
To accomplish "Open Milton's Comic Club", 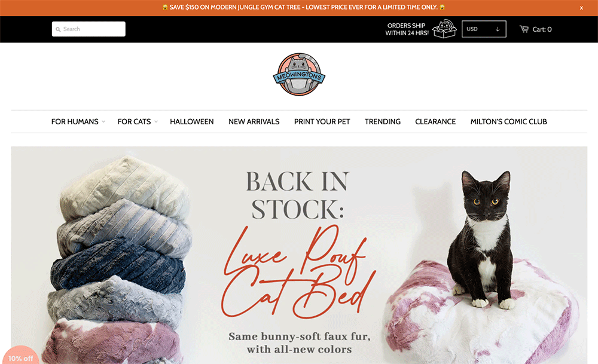I will point(509,121).
